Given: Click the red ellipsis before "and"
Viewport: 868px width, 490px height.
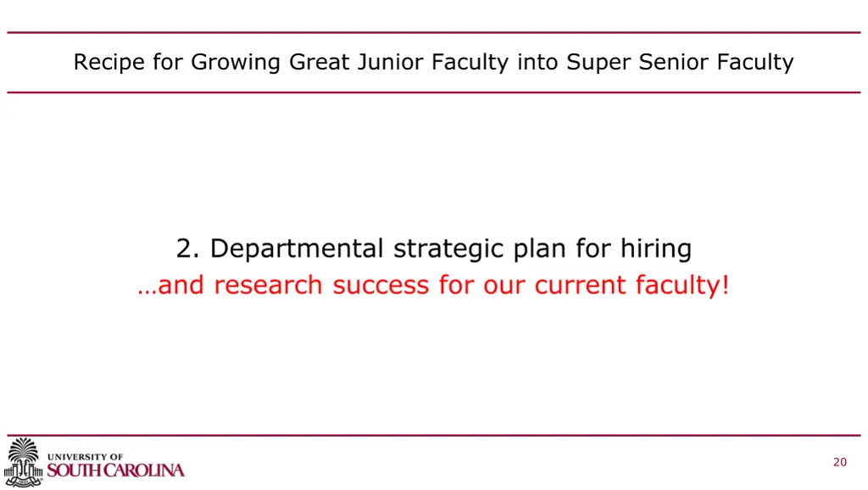Looking at the screenshot, I should coord(147,287).
